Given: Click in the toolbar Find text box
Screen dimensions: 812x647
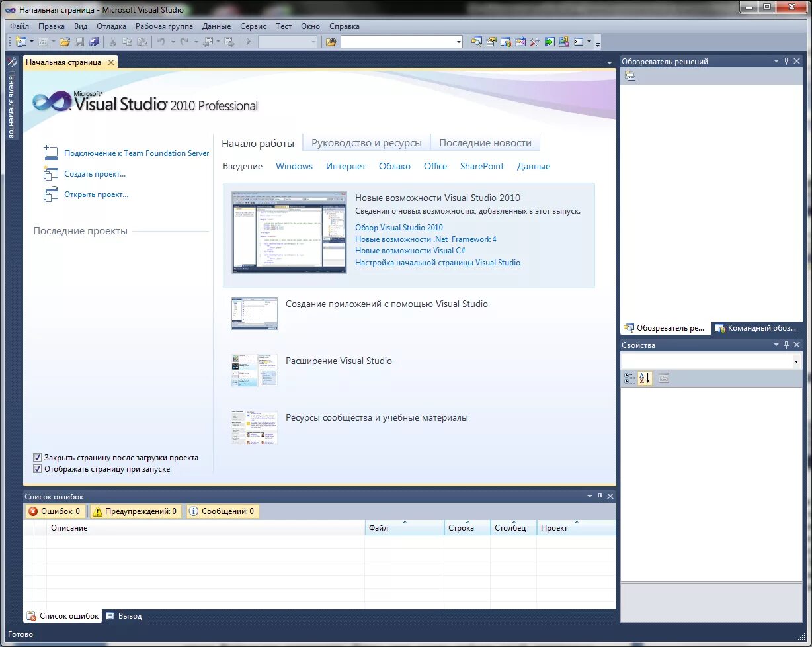Looking at the screenshot, I should point(397,42).
